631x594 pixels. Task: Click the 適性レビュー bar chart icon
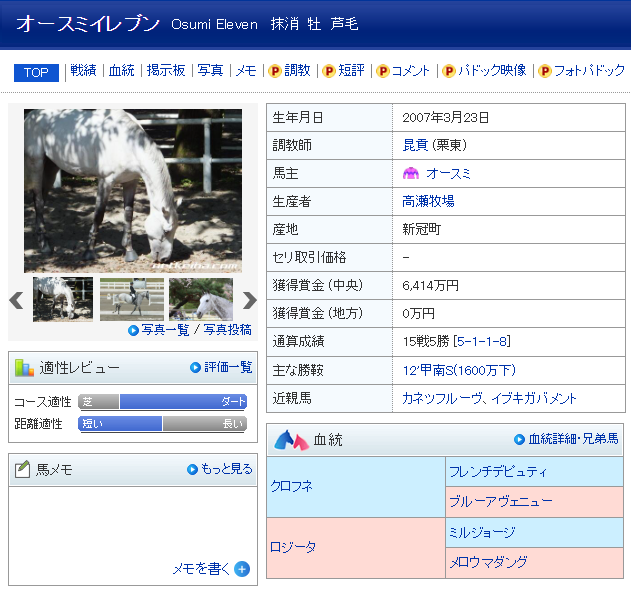pos(24,368)
